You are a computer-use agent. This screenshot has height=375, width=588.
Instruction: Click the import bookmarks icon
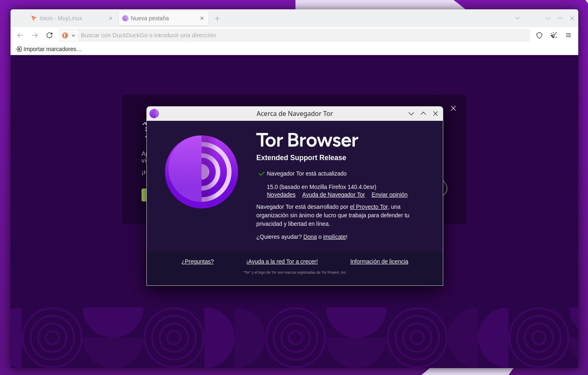click(x=19, y=49)
